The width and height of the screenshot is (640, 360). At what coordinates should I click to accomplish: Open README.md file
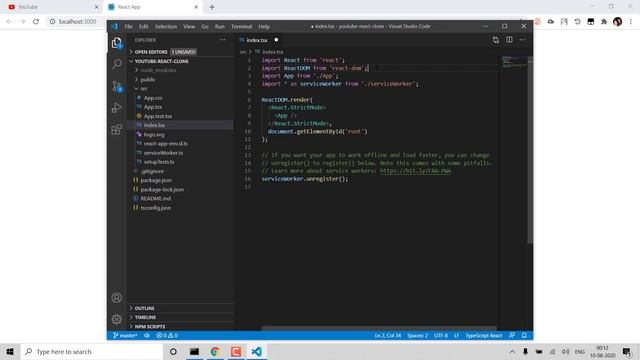click(156, 198)
